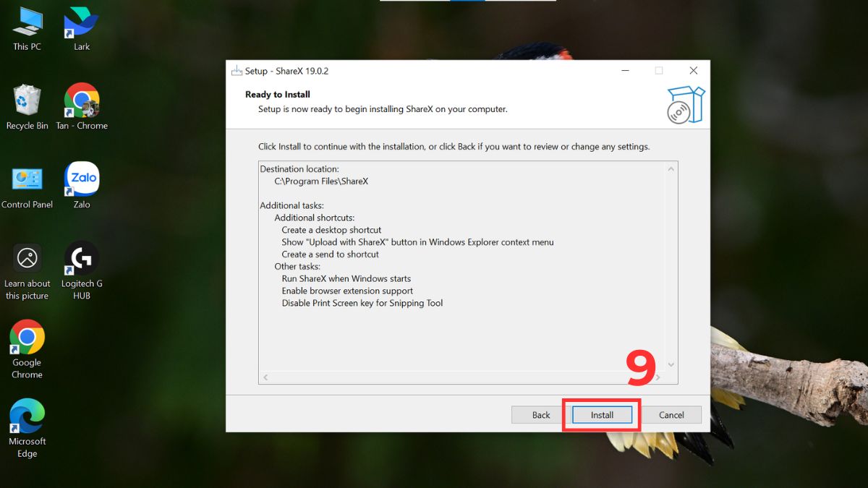The image size is (868, 488).
Task: Click the 'Additional tasks:' line
Action: 292,205
